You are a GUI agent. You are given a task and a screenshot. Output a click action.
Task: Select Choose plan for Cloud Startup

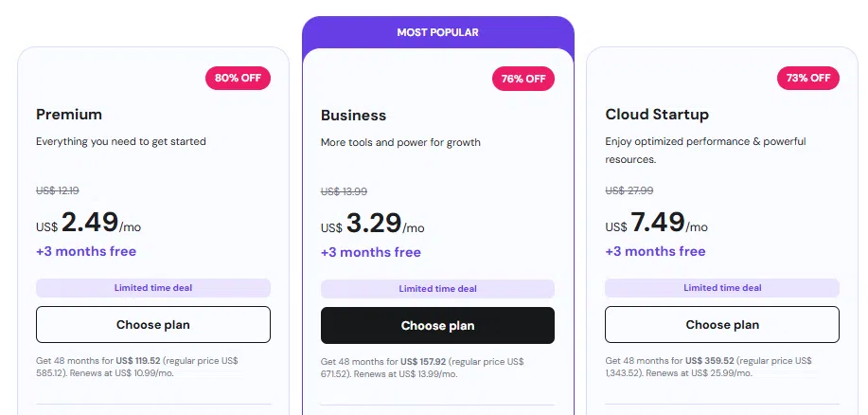click(x=721, y=324)
